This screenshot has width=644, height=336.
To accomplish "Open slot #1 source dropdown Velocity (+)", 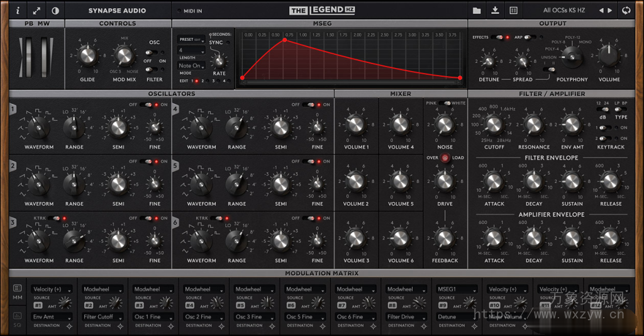I will (52, 289).
